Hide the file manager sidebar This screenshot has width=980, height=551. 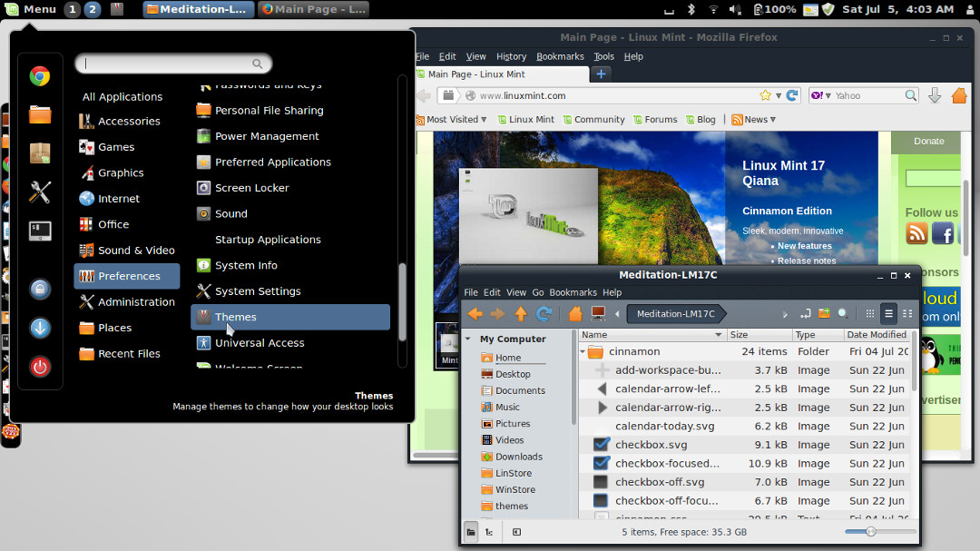(517, 532)
